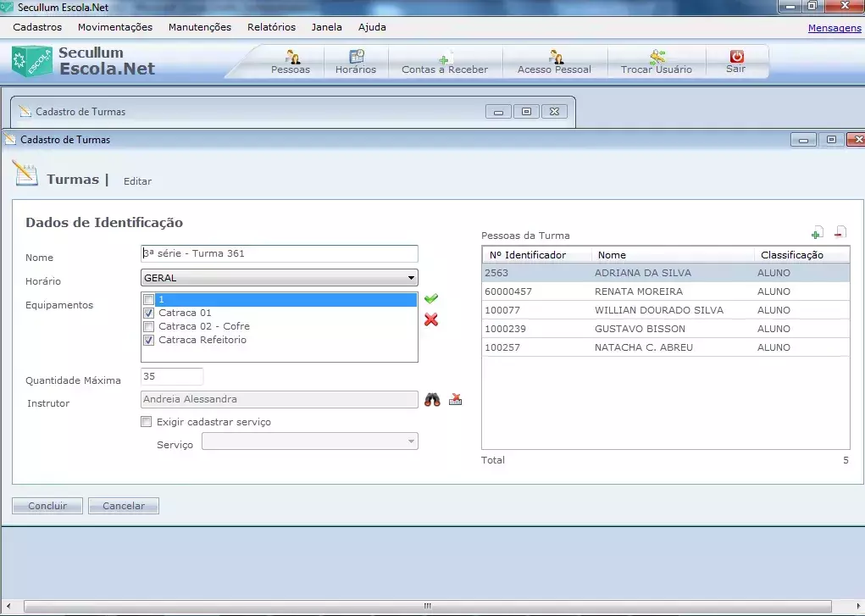Image resolution: width=865 pixels, height=616 pixels.
Task: Click identifier 1000239 cell
Action: 505,329
